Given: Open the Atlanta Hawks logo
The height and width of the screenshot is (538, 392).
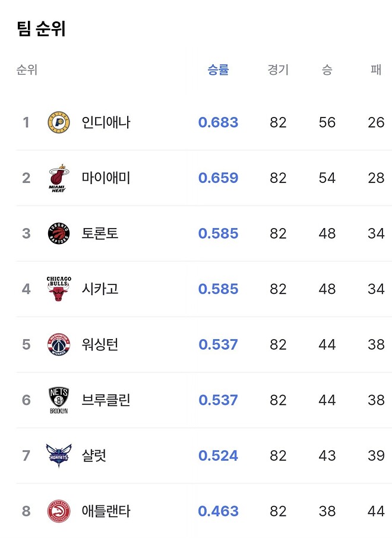Looking at the screenshot, I should tap(57, 511).
